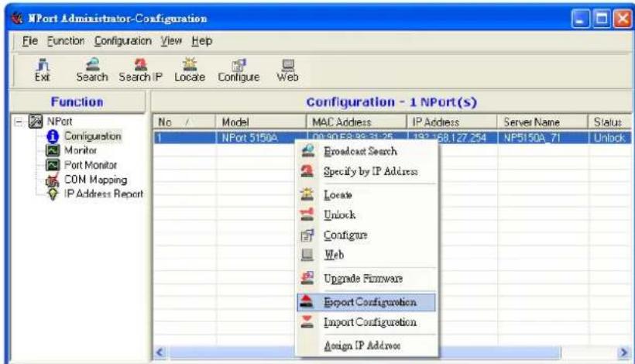The image size is (635, 364).
Task: Choose Broadcast Search from context menu
Action: (367, 151)
